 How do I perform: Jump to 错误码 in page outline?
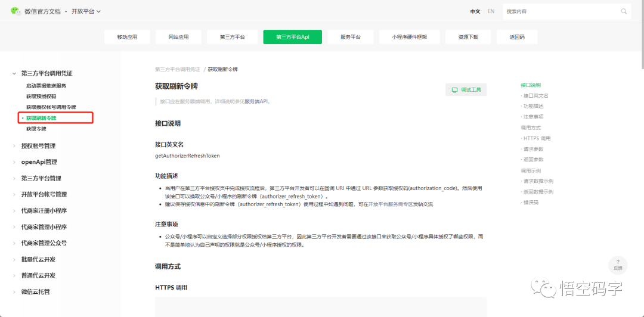coord(531,203)
